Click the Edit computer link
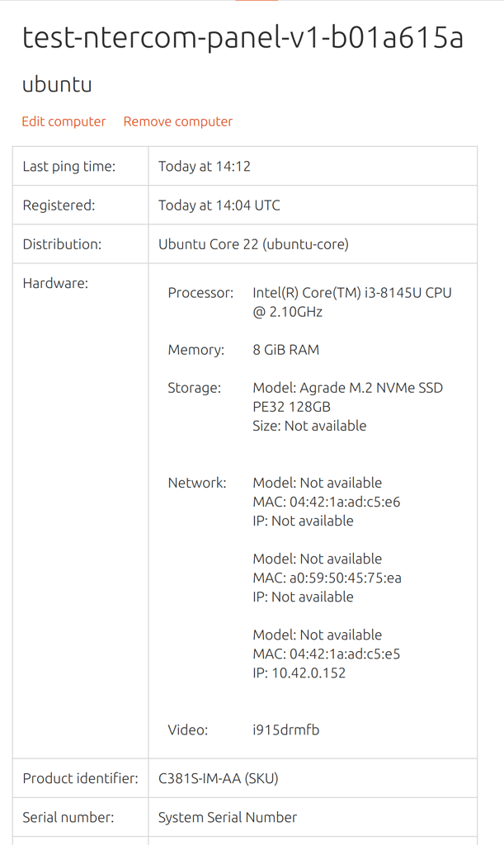 [64, 121]
